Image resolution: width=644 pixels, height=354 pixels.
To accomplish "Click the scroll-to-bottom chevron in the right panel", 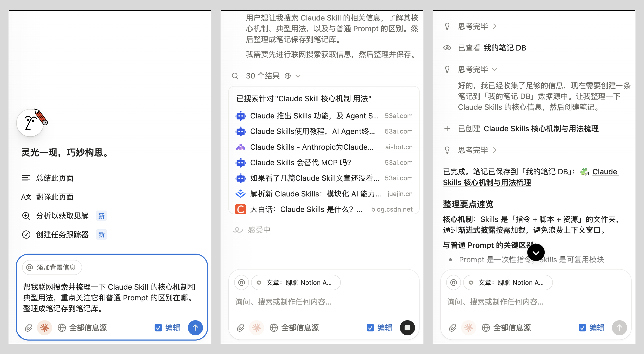I will click(x=536, y=253).
